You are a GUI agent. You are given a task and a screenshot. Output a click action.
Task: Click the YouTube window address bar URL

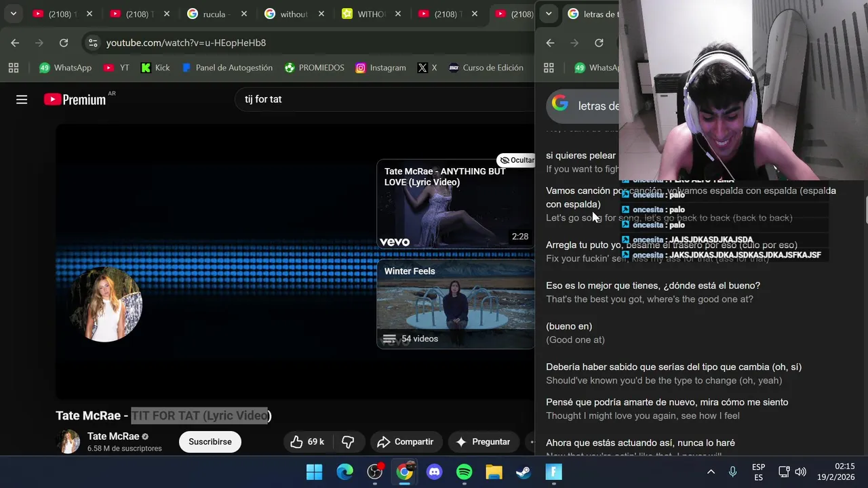[x=186, y=43]
